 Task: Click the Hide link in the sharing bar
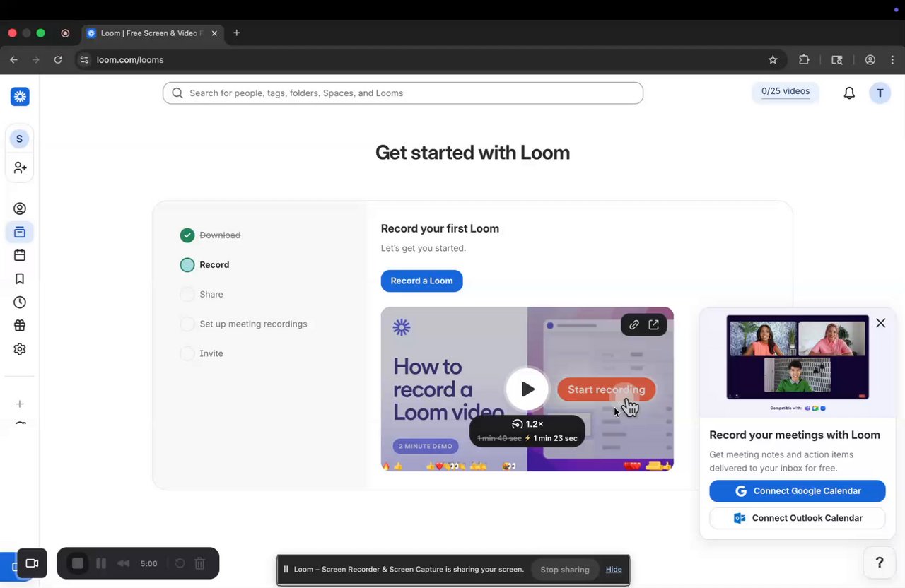(x=614, y=570)
